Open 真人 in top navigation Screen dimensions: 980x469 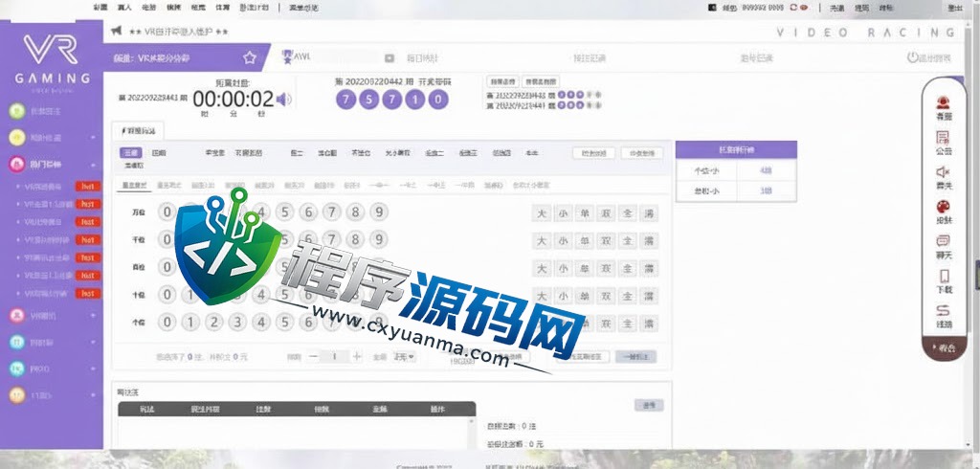[x=124, y=8]
